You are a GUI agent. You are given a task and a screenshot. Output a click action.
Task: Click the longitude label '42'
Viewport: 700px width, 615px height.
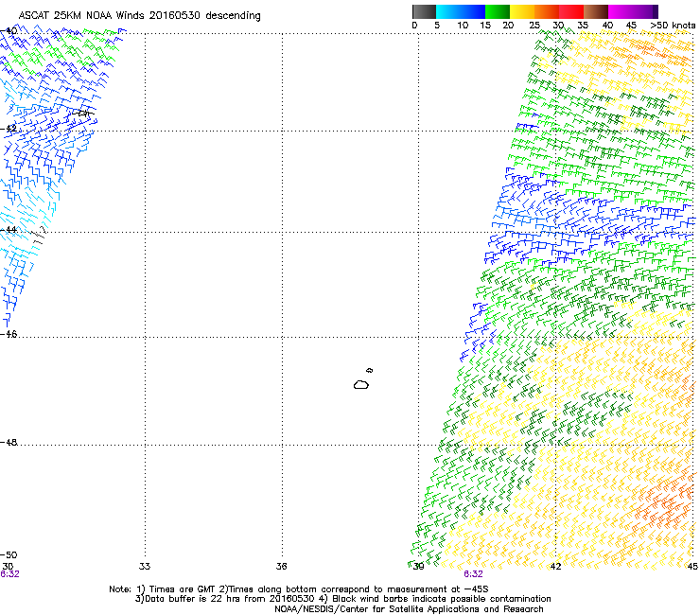click(x=555, y=567)
